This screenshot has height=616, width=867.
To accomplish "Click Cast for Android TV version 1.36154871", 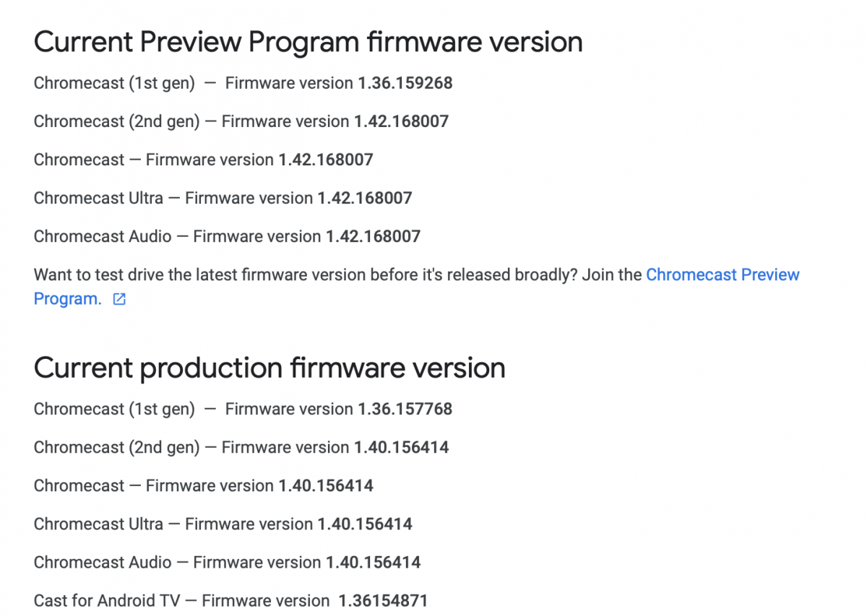I will (x=383, y=600).
